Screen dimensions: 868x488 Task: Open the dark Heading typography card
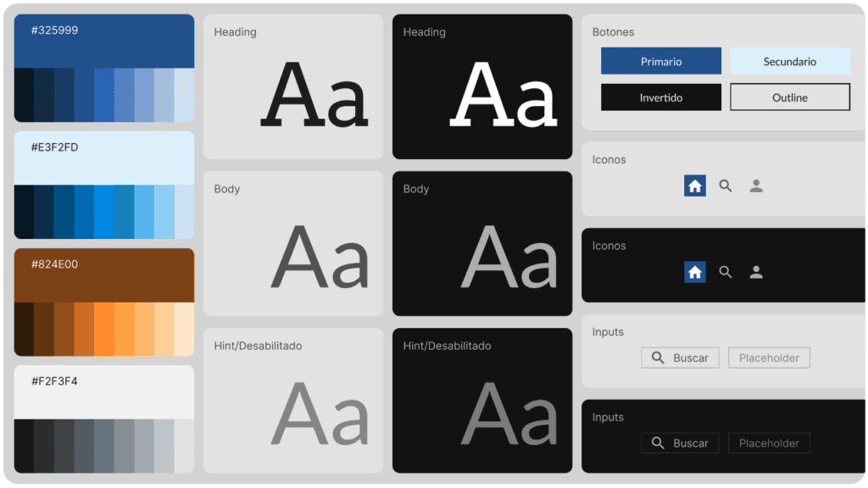pyautogui.click(x=482, y=86)
